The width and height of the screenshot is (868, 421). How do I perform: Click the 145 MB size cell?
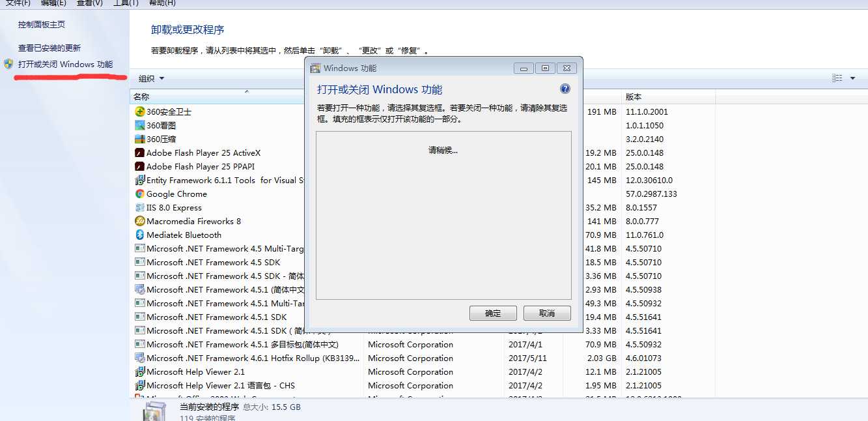coord(602,180)
